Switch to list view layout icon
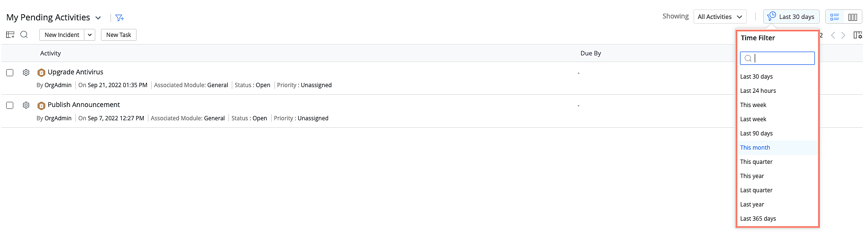Screen dimensions: 868x241 pyautogui.click(x=835, y=17)
